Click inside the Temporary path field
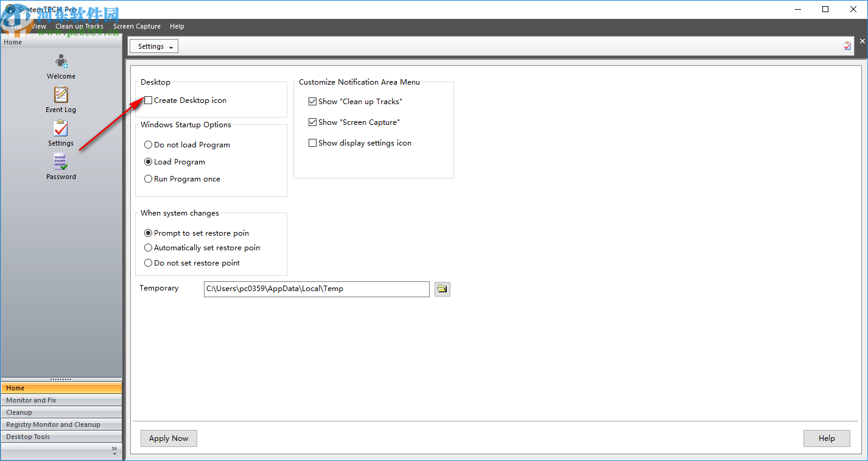Image resolution: width=868 pixels, height=461 pixels. (x=316, y=289)
